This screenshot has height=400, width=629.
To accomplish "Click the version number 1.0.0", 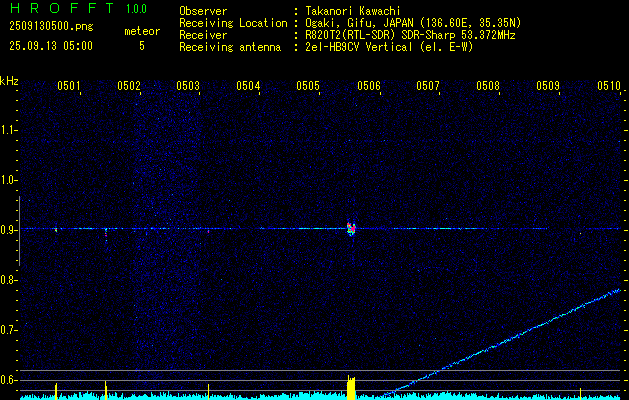I will click(x=136, y=9).
